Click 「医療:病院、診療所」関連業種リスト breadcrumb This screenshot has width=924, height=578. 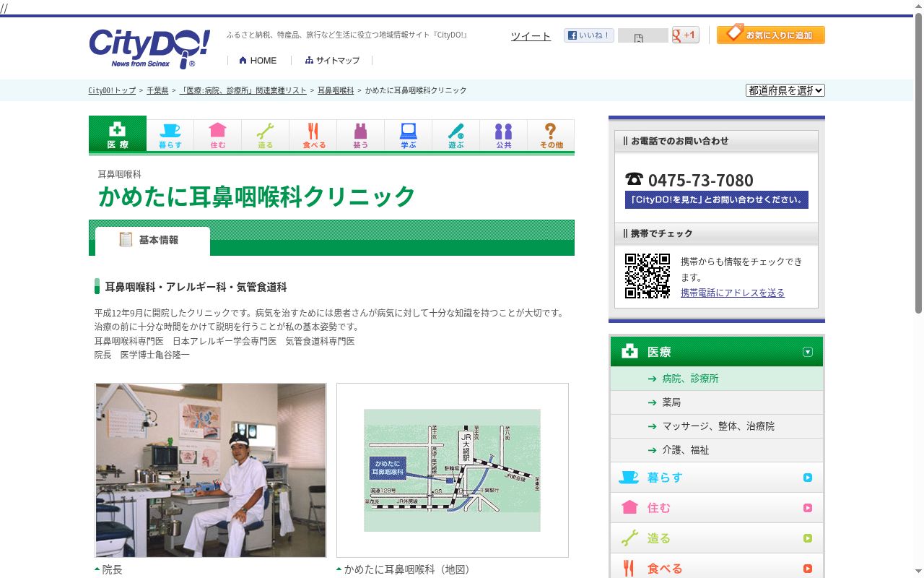click(243, 90)
